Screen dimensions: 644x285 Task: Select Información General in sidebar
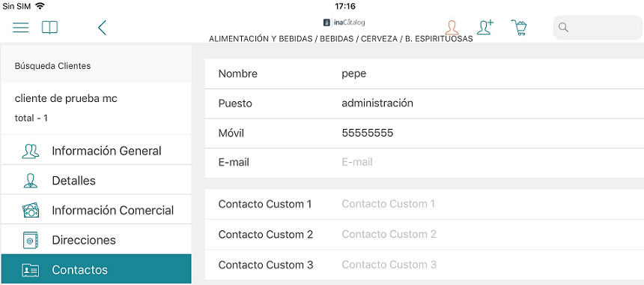pos(97,151)
